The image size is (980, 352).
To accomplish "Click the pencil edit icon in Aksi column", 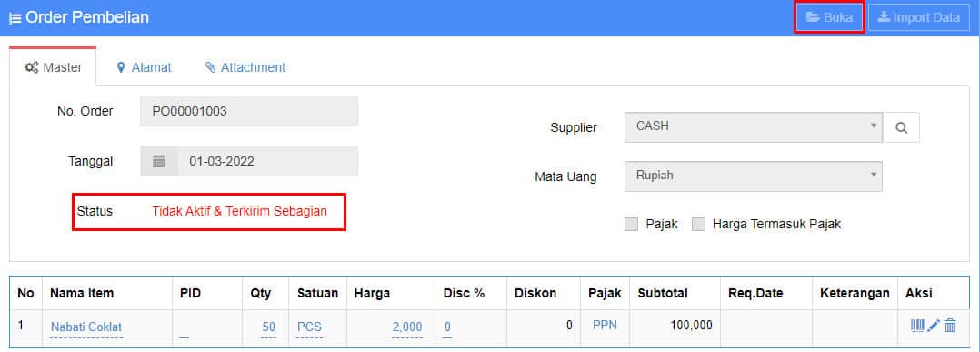I will 934,325.
